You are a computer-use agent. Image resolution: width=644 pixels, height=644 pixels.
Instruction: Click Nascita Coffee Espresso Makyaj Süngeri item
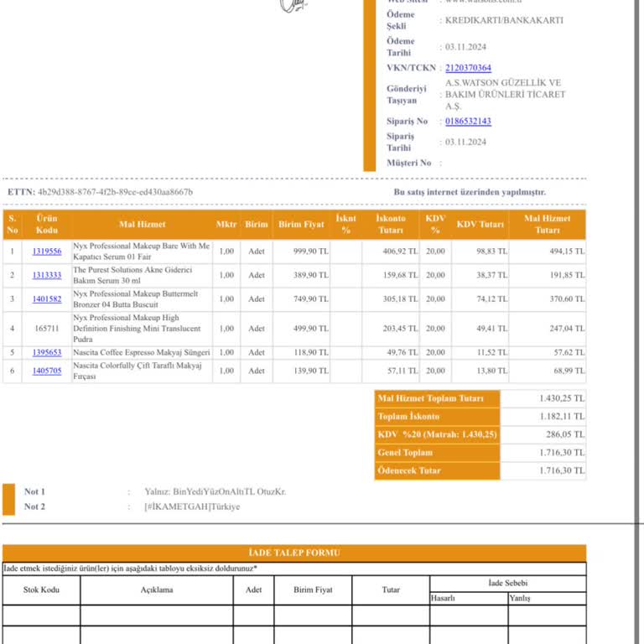tap(141, 352)
